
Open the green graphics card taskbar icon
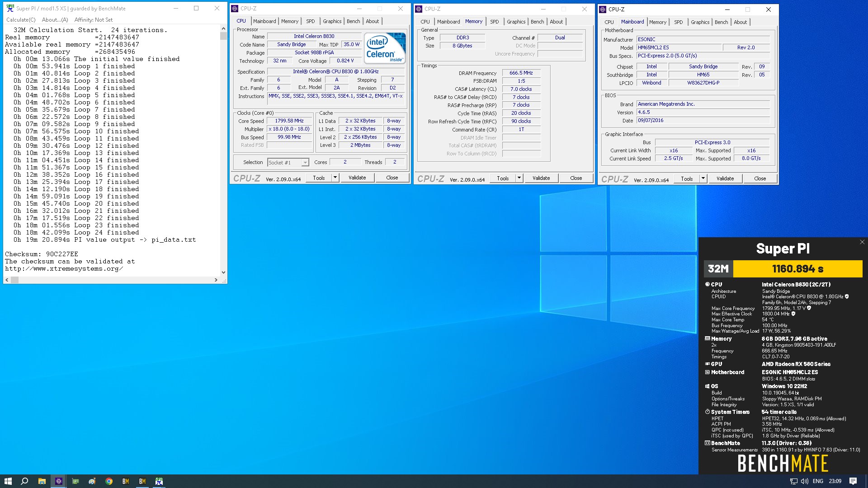click(x=75, y=481)
